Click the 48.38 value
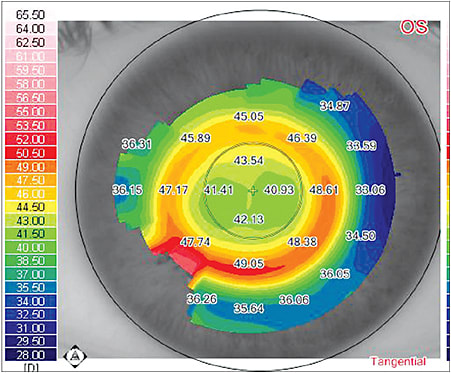The image size is (451, 373). [302, 242]
